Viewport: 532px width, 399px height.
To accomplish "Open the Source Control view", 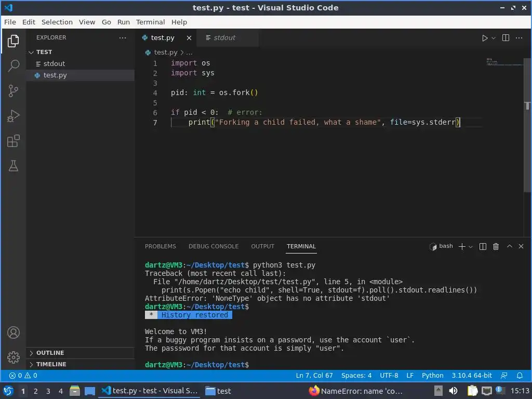I will (x=13, y=90).
